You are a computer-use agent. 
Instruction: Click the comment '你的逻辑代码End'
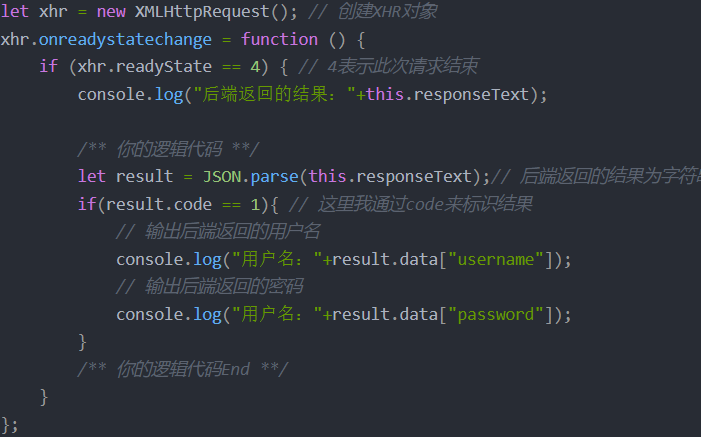[182, 369]
